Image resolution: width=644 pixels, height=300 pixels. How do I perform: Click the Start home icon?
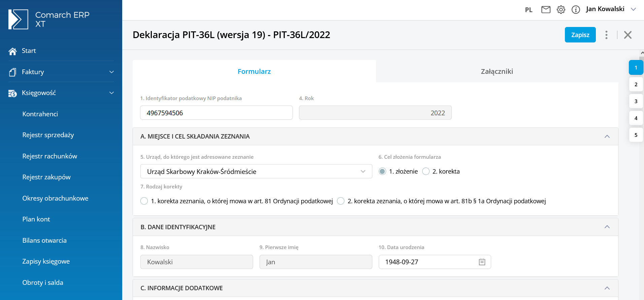[x=13, y=51]
